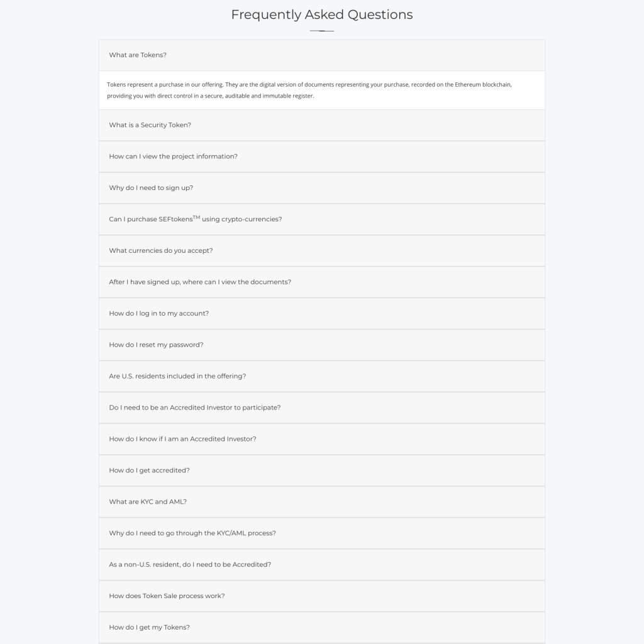Click the Tokens answer paragraph text
Image resolution: width=644 pixels, height=644 pixels.
point(309,91)
